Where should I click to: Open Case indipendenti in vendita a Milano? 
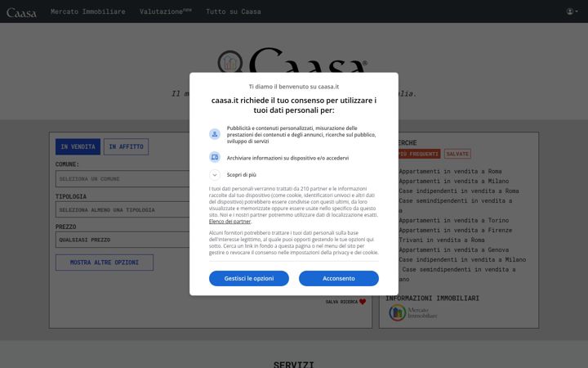coord(462,259)
